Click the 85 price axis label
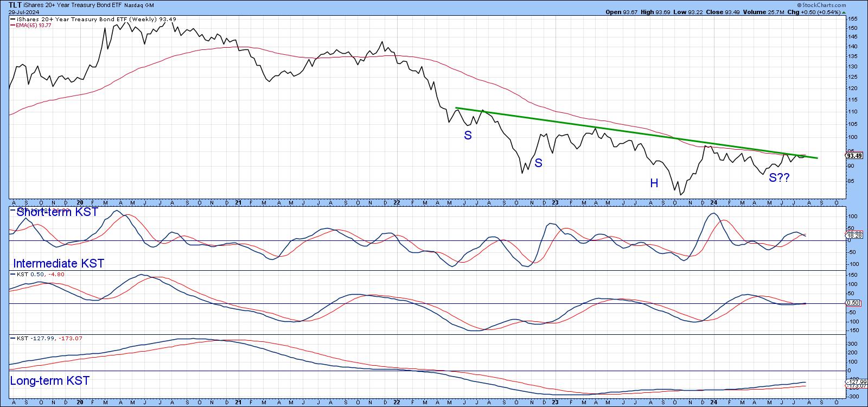868x407 pixels. point(851,181)
